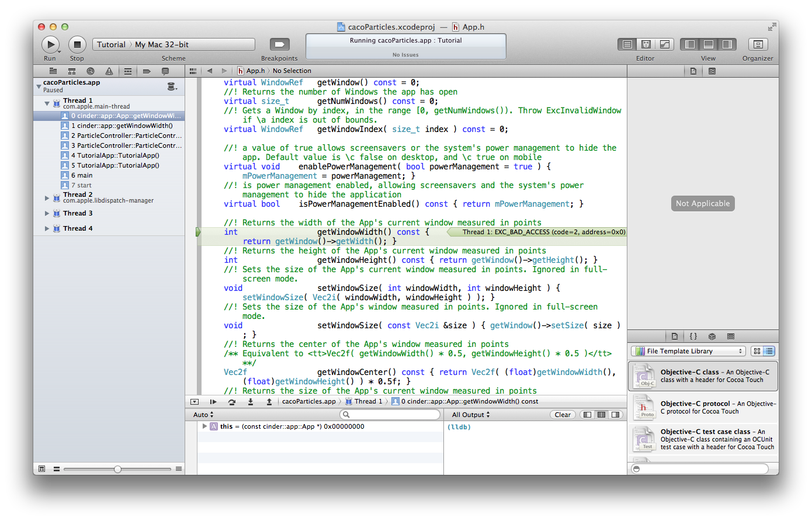The height and width of the screenshot is (521, 812).
Task: Click the Stop button
Action: pyautogui.click(x=77, y=44)
